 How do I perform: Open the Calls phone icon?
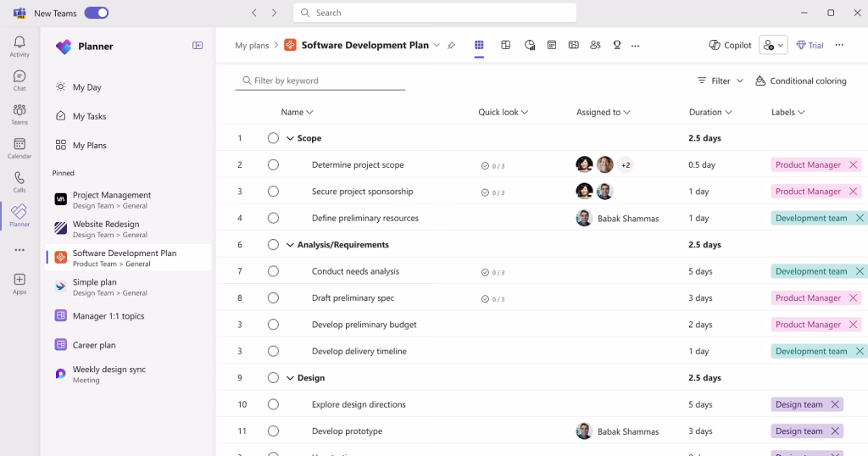pyautogui.click(x=19, y=178)
